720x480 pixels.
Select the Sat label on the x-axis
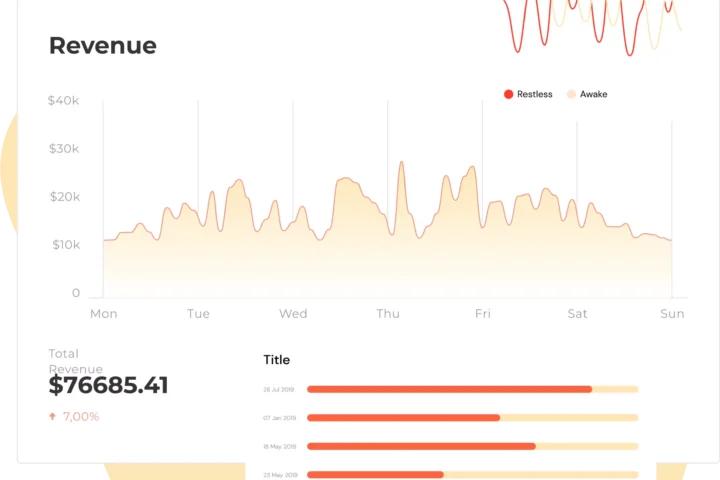point(577,314)
